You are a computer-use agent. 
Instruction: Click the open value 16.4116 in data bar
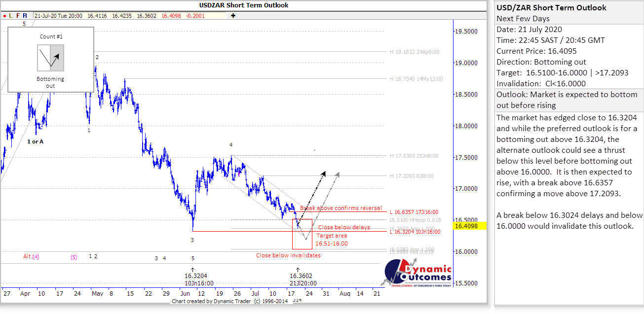pos(97,16)
